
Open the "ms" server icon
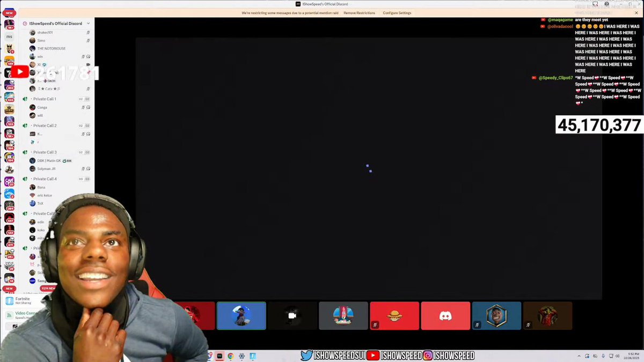tap(9, 36)
